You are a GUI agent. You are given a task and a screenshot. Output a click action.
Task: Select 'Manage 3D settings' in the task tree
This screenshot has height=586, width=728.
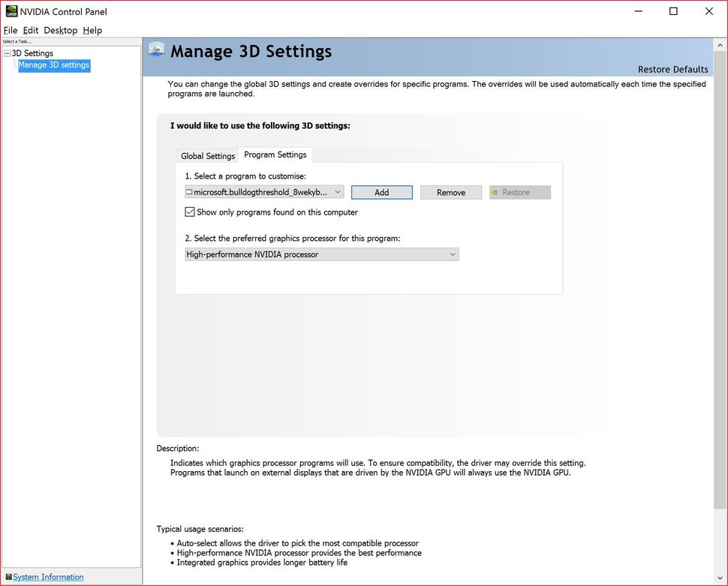[53, 65]
